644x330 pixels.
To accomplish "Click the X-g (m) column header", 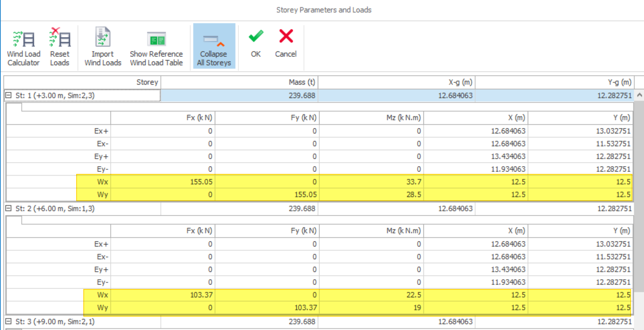I will (x=396, y=82).
